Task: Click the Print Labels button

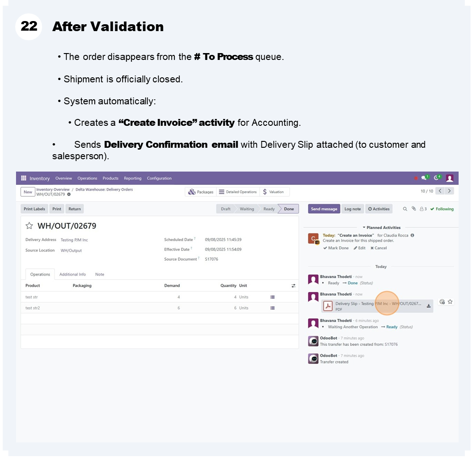Action: [x=34, y=209]
